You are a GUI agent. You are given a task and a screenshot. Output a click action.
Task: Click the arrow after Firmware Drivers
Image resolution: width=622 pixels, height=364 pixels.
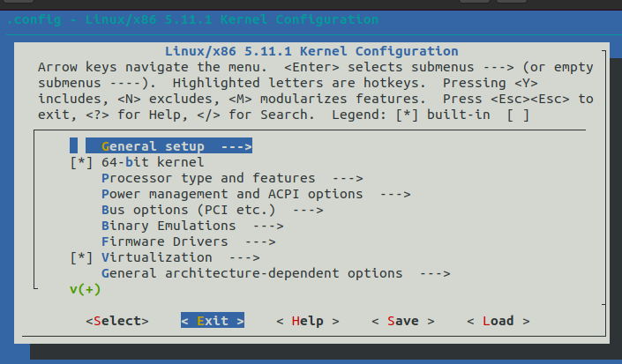pos(260,242)
